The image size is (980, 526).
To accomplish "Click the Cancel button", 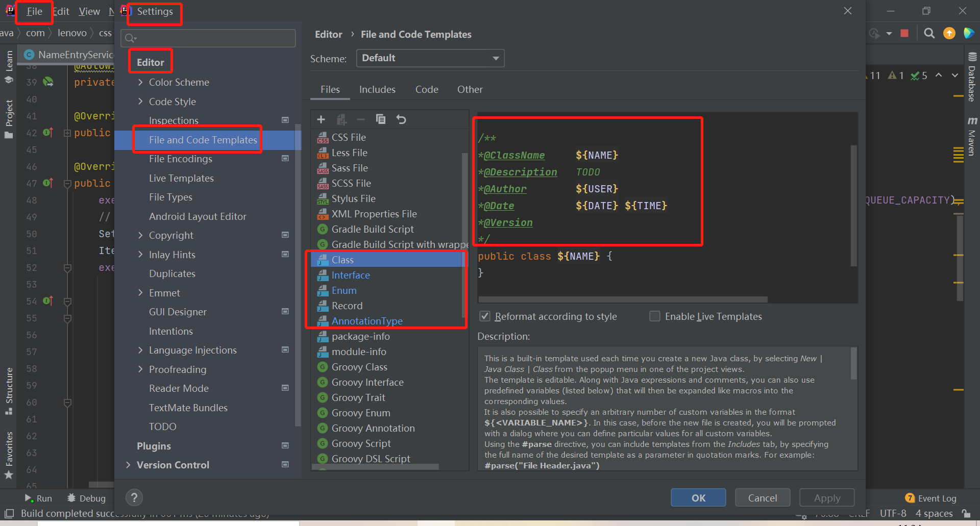I will pyautogui.click(x=763, y=498).
